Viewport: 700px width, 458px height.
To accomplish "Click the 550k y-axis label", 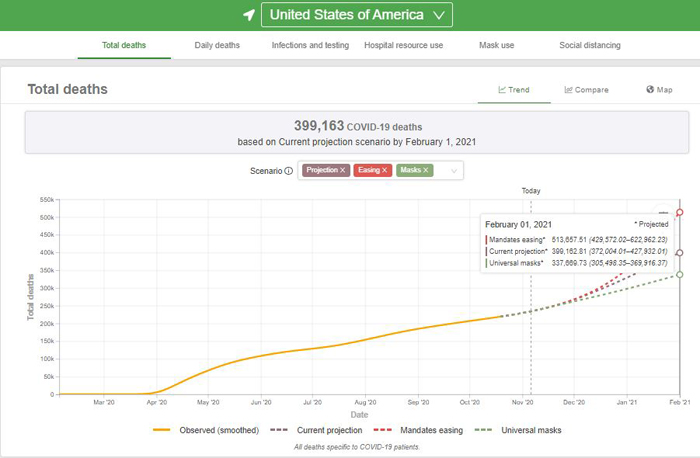I will coord(46,200).
